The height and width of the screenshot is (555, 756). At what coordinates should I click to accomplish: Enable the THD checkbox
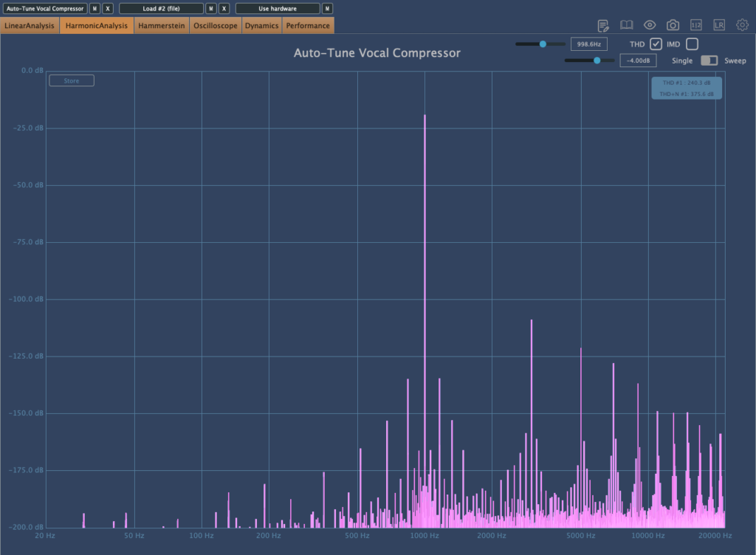tap(656, 44)
